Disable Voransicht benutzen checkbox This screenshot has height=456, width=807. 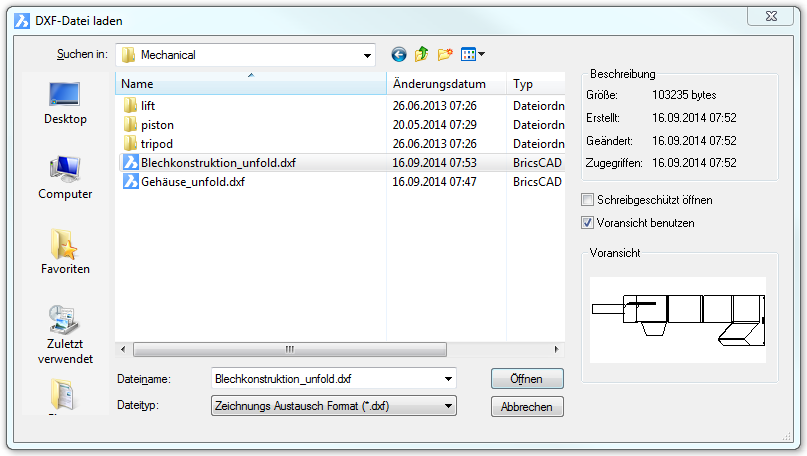point(588,223)
